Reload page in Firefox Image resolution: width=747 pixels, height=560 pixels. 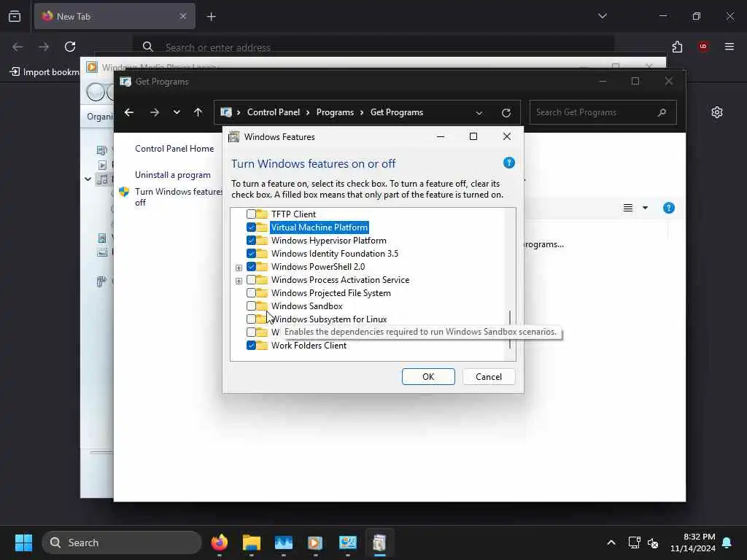click(x=70, y=47)
